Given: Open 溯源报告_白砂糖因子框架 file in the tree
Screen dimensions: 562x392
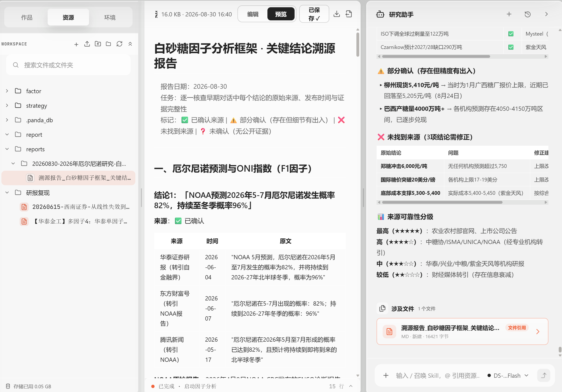Looking at the screenshot, I should 69,178.
